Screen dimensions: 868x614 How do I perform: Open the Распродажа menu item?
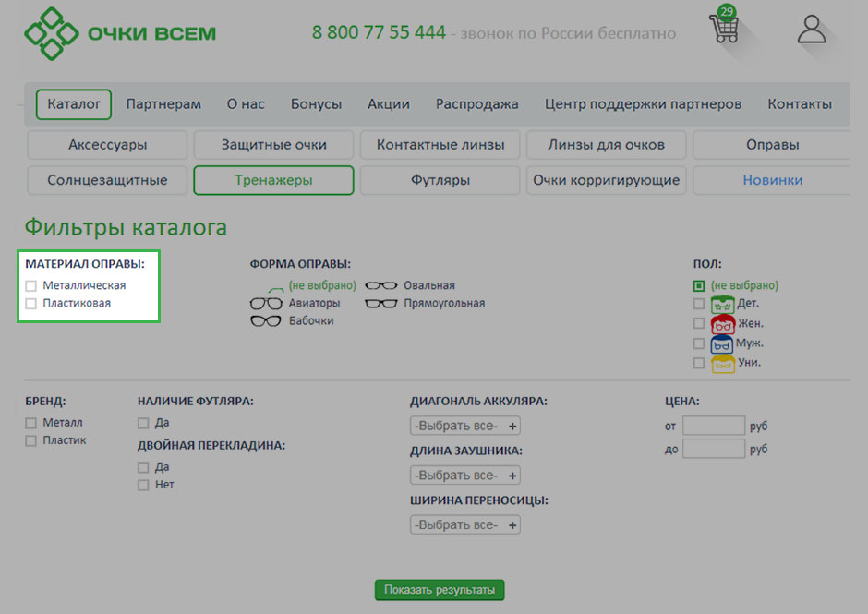pos(476,104)
